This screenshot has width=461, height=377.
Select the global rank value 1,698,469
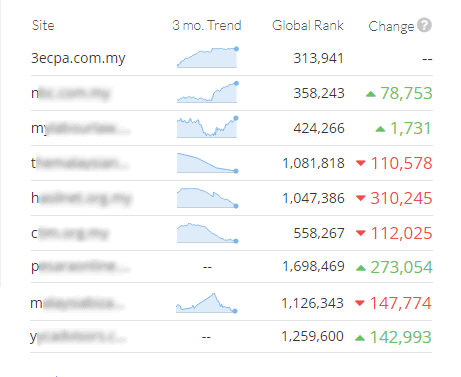tap(313, 267)
